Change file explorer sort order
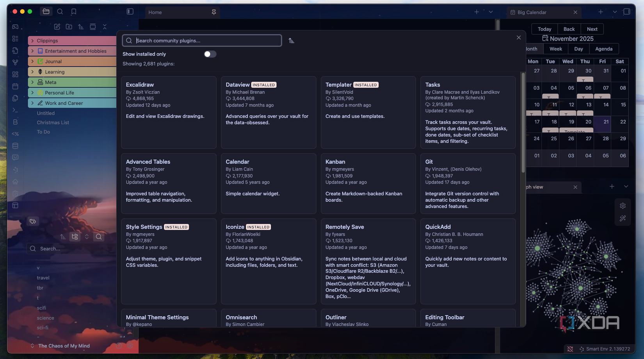This screenshot has height=359, width=644. click(x=81, y=27)
